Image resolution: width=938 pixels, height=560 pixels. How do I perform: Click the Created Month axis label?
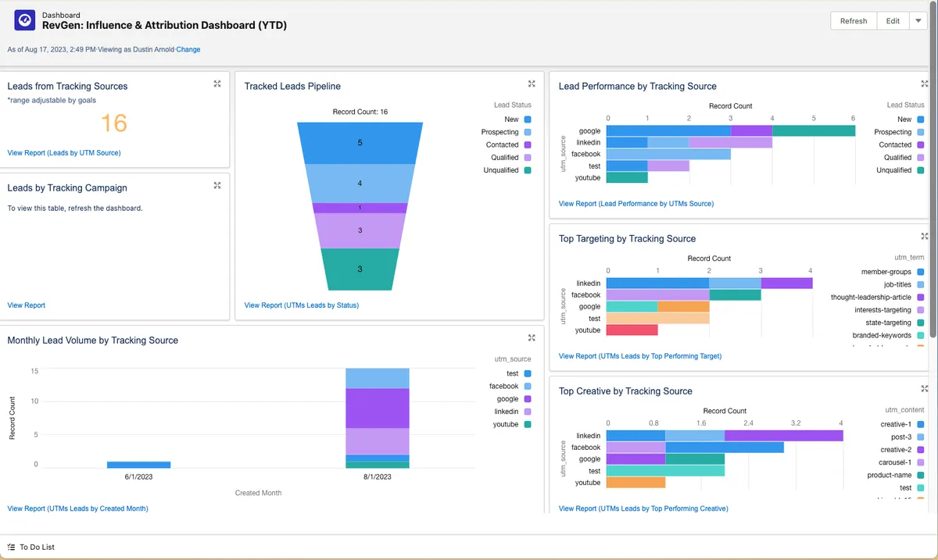(x=258, y=493)
